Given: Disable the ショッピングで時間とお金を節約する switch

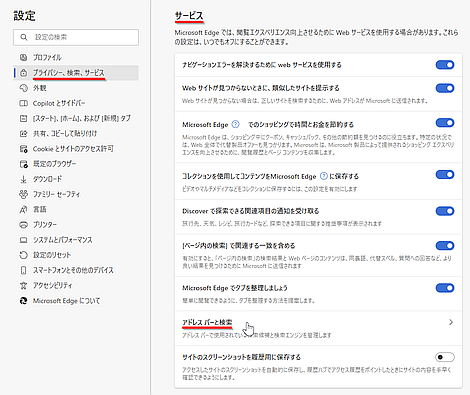Looking at the screenshot, I should (x=445, y=123).
